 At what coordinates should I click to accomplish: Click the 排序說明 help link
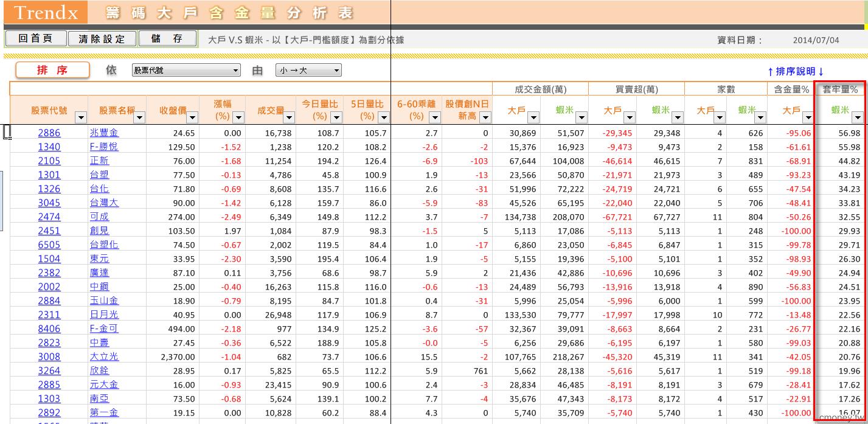pos(796,72)
